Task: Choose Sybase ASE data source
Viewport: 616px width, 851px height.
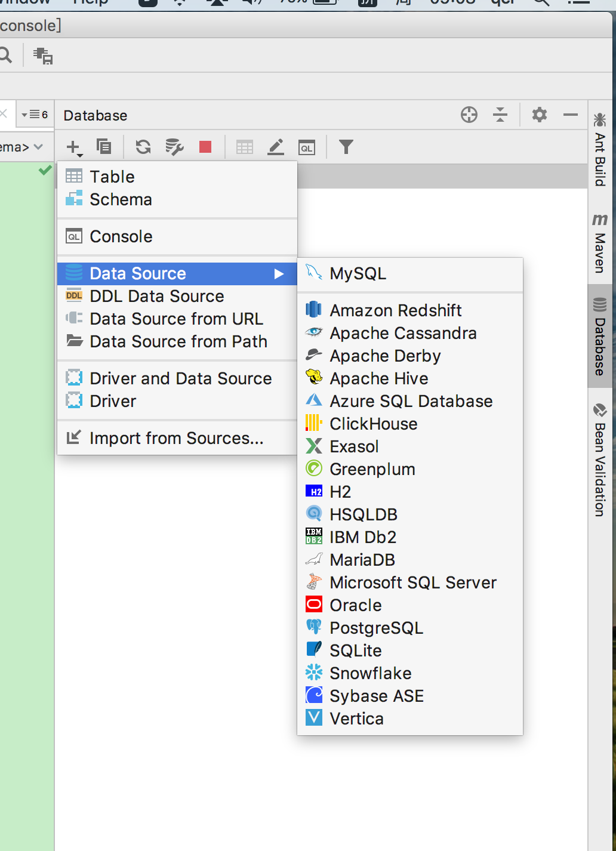Action: 410,696
